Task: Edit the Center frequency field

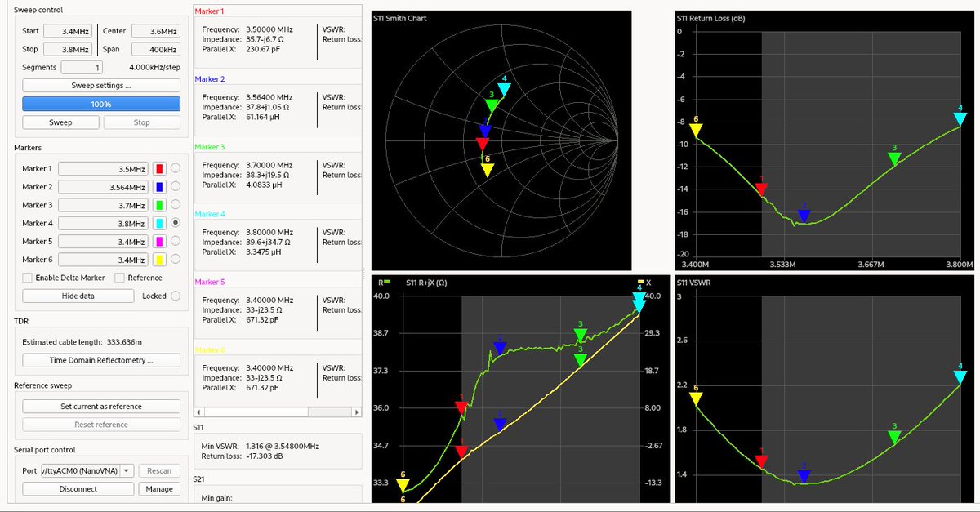Action: pyautogui.click(x=155, y=31)
